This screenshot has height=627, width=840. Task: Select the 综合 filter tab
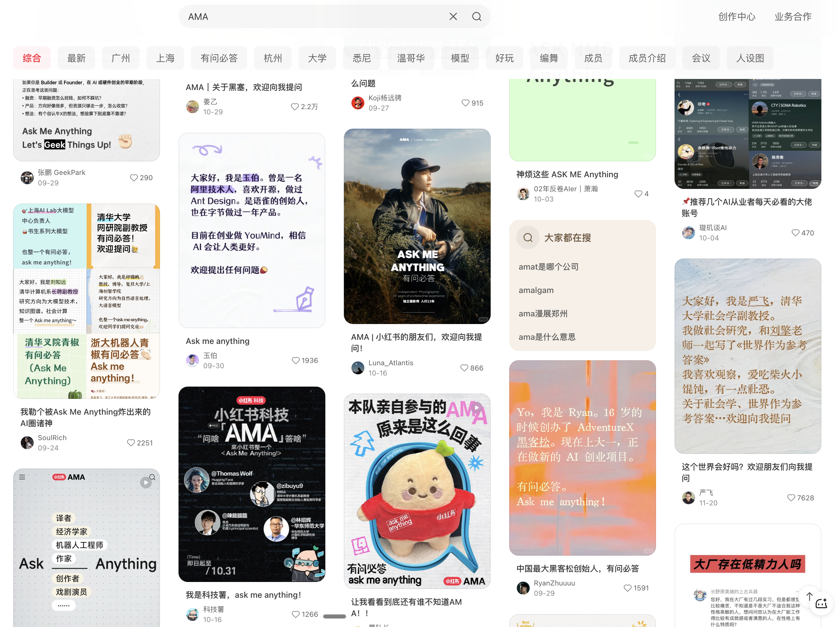pos(32,58)
